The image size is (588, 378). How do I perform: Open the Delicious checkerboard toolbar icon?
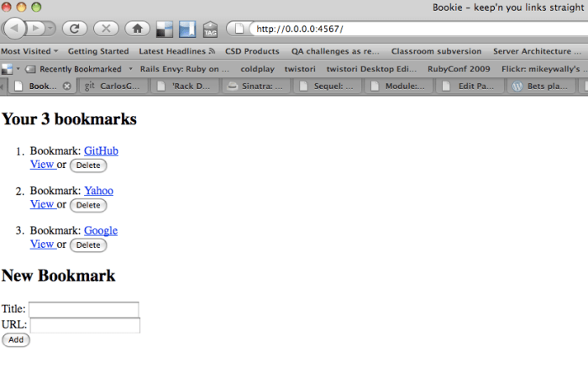[x=165, y=29]
